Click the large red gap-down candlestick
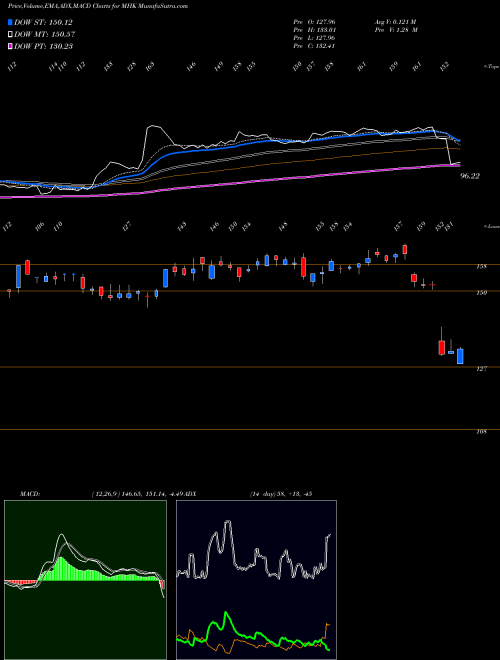Viewport: 500px width, 660px height. pyautogui.click(x=441, y=348)
